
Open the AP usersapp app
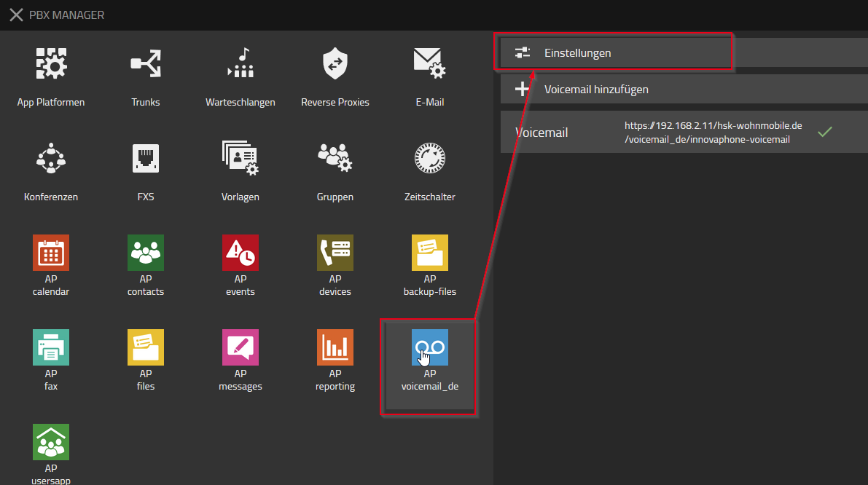[x=51, y=442]
